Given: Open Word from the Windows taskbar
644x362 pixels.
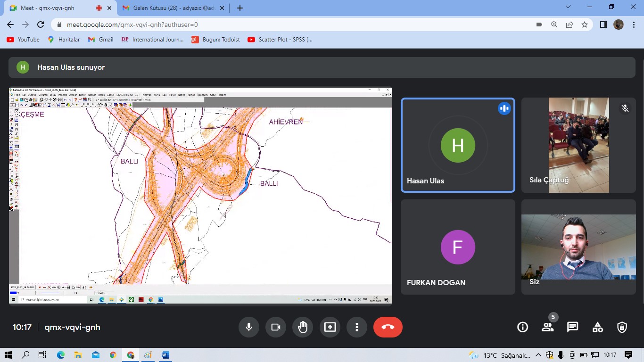Looking at the screenshot, I should pos(165,355).
